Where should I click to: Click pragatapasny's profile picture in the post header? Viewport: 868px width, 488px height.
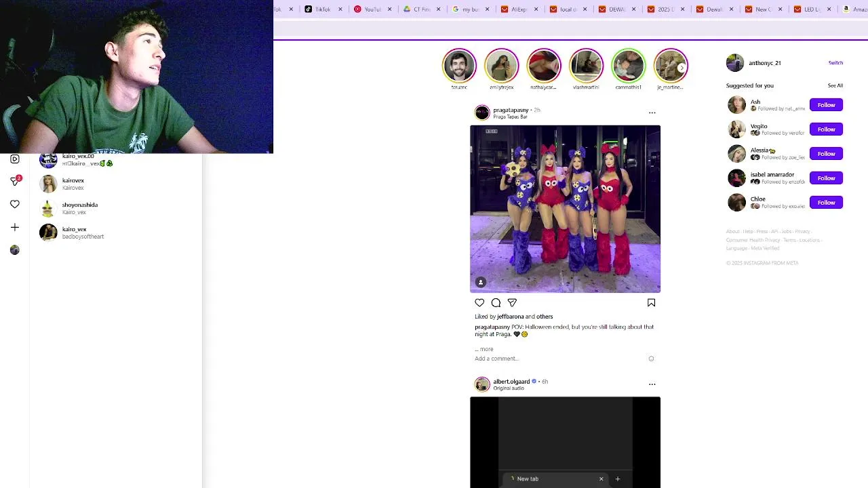click(x=482, y=113)
